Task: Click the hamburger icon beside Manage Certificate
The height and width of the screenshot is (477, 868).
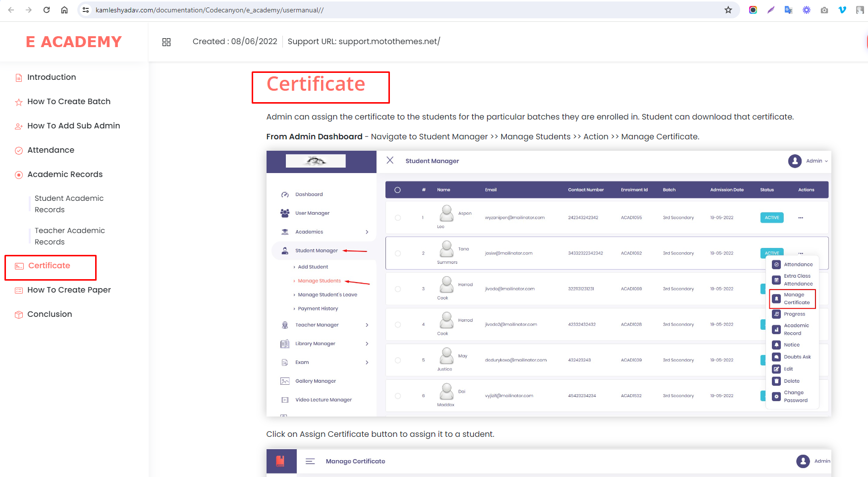Action: click(310, 461)
